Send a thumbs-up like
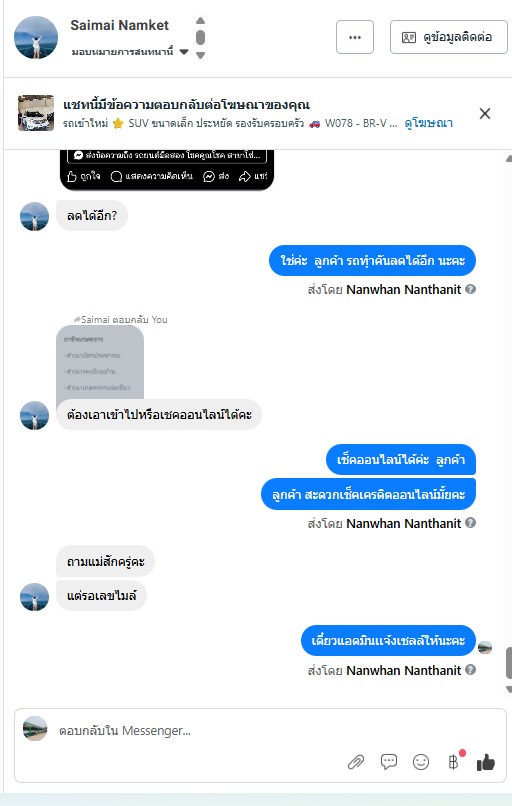 click(x=485, y=763)
